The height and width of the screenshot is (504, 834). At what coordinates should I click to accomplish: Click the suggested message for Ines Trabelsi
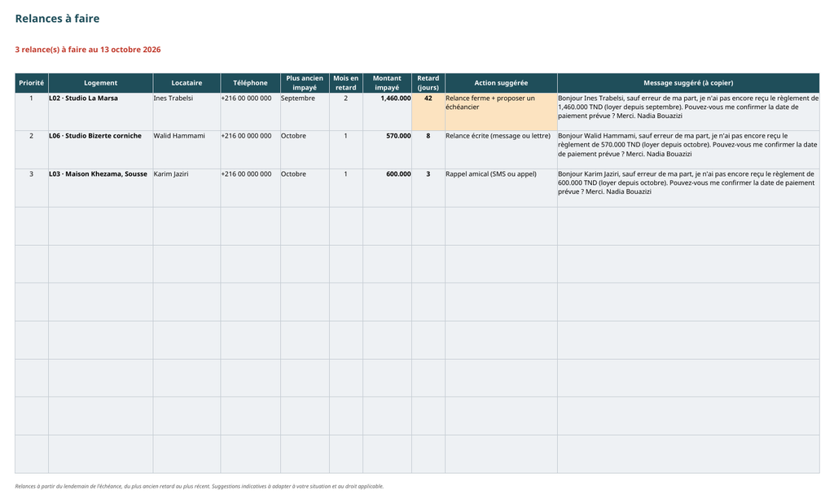tap(688, 112)
